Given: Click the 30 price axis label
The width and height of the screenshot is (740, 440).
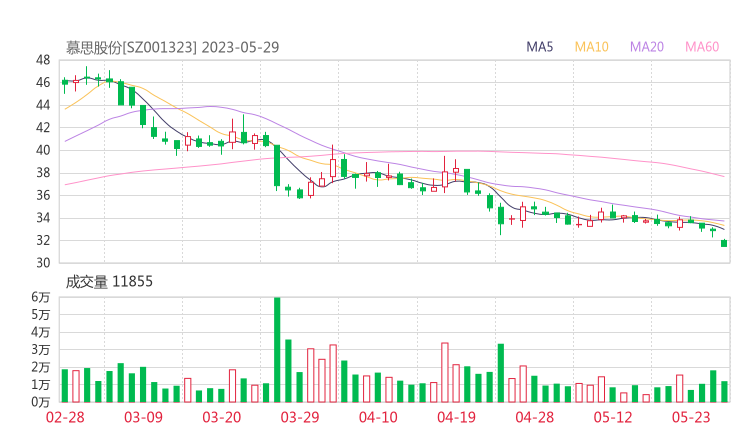Looking at the screenshot, I should (x=43, y=263).
